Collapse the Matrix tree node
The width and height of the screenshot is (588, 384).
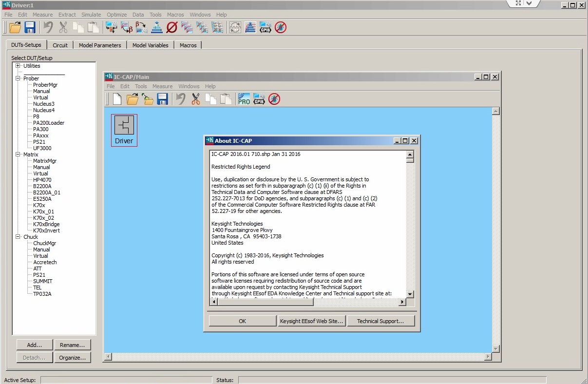(x=18, y=154)
